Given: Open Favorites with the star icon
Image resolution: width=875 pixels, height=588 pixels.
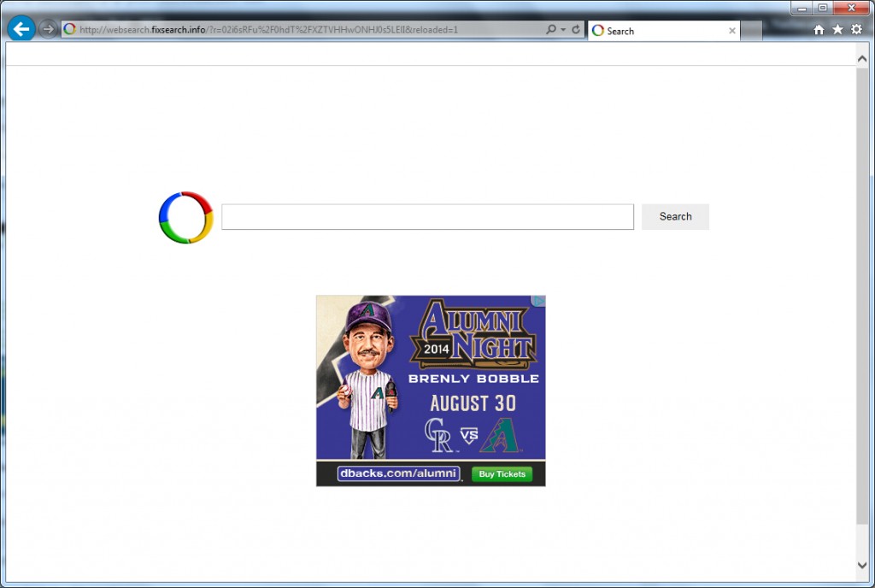Looking at the screenshot, I should (x=837, y=30).
